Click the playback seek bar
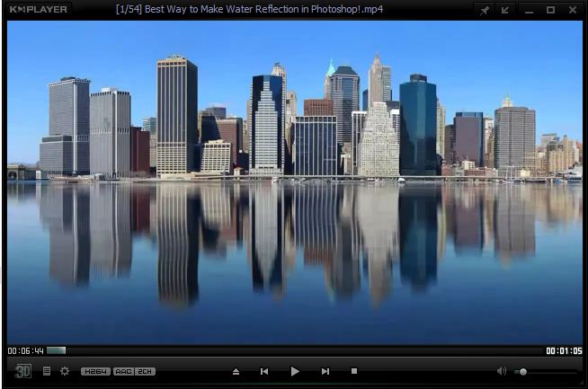The width and height of the screenshot is (588, 389). (295, 350)
